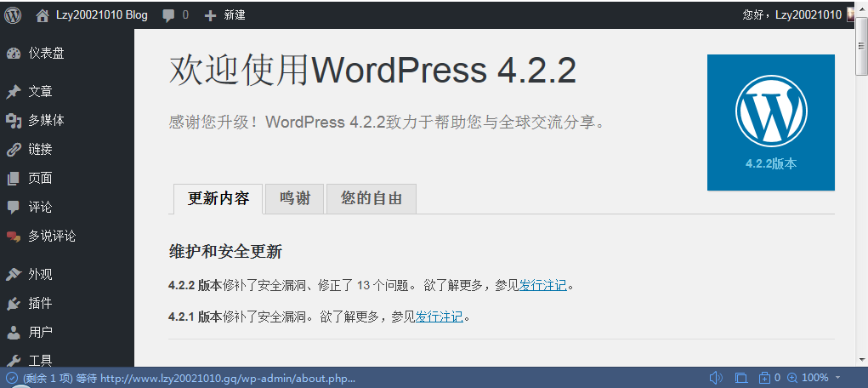Open the 多媒体 menu item
The height and width of the screenshot is (388, 868).
pos(47,120)
